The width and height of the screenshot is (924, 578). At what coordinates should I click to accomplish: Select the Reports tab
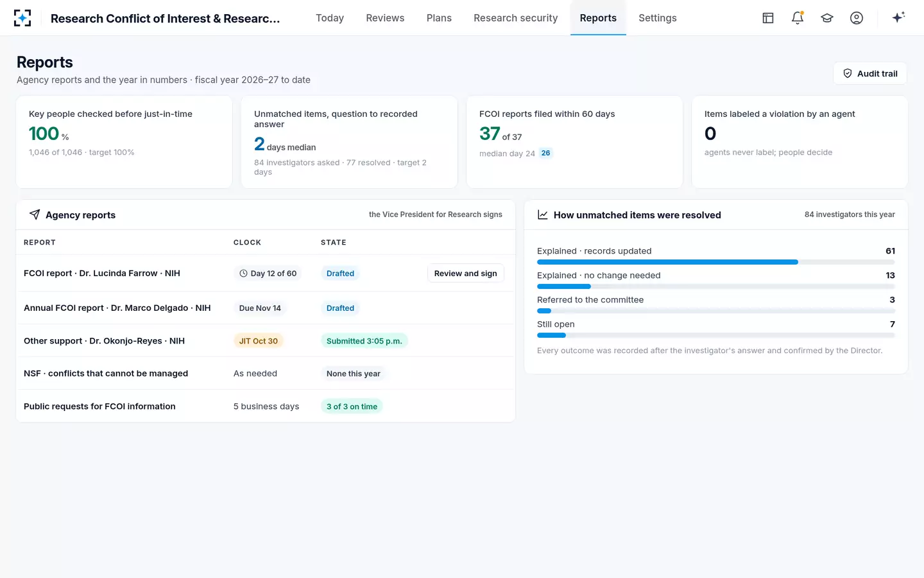(x=598, y=18)
